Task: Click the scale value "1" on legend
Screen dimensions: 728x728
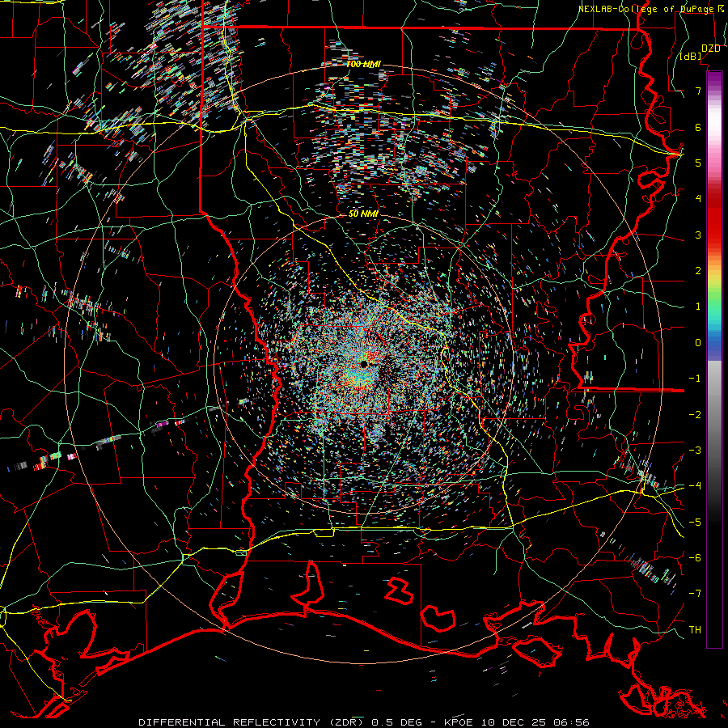Action: pos(698,307)
